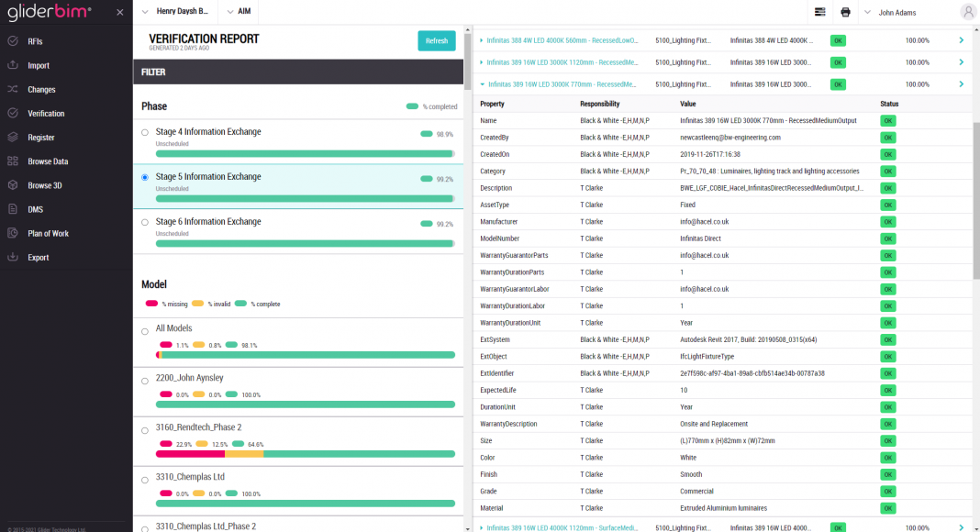This screenshot has width=980, height=532.
Task: Open the Verification menu item
Action: coord(46,114)
